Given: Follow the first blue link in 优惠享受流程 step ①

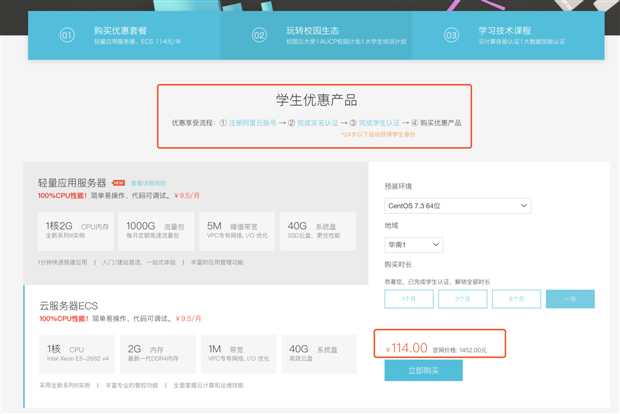Looking at the screenshot, I should click(253, 123).
